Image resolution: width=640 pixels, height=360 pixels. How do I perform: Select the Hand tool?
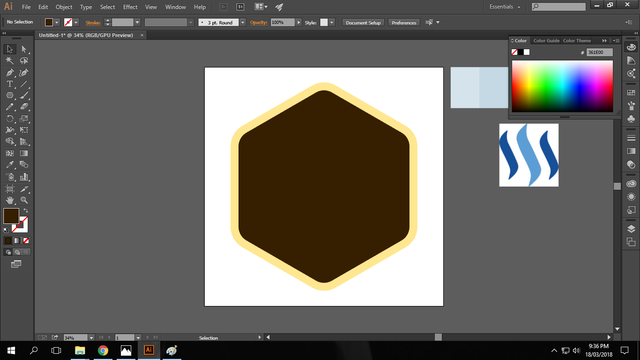tap(9, 200)
